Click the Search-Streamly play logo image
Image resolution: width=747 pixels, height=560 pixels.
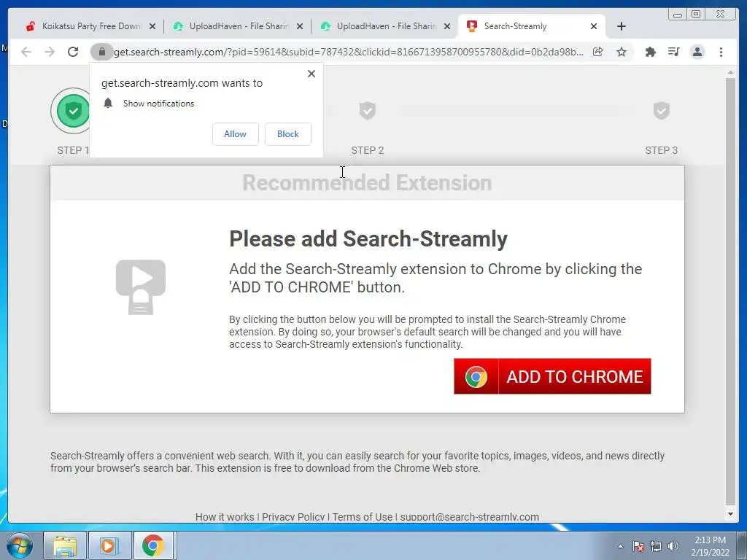[141, 287]
